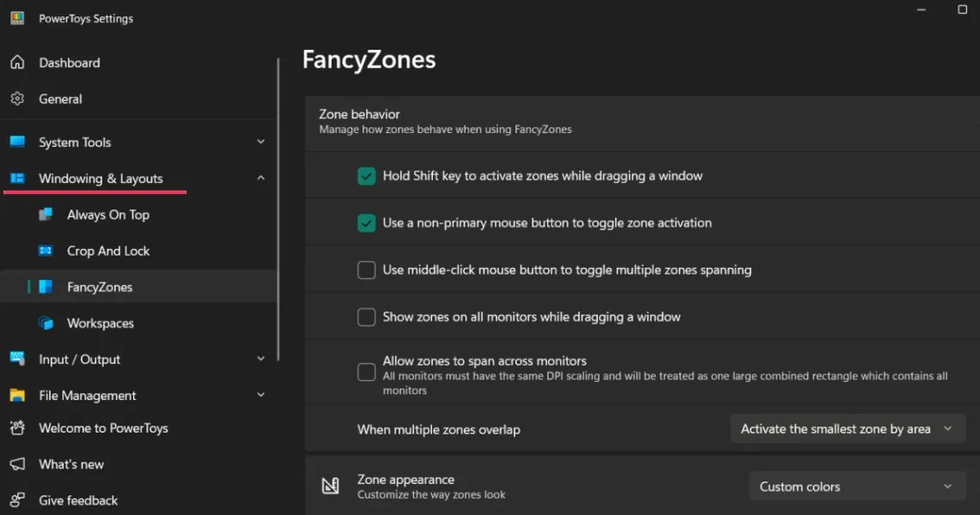This screenshot has height=515, width=980.
Task: Open the overlap behavior dropdown
Action: pos(847,429)
